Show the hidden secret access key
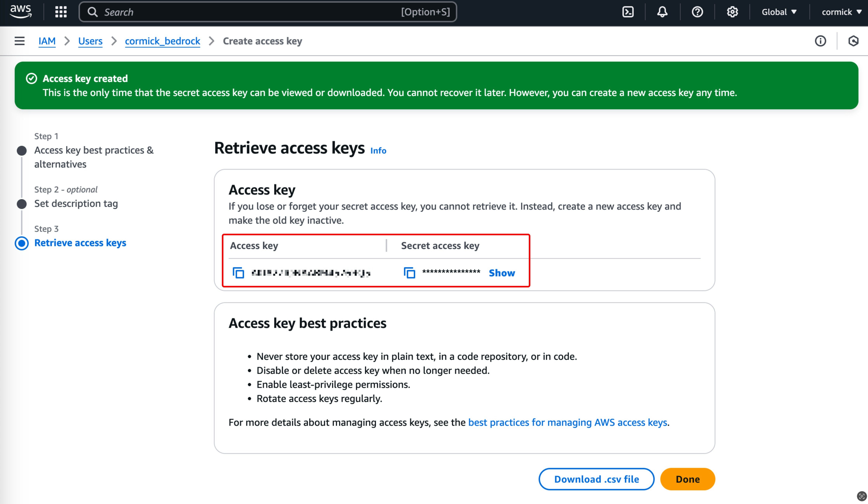 (x=501, y=273)
